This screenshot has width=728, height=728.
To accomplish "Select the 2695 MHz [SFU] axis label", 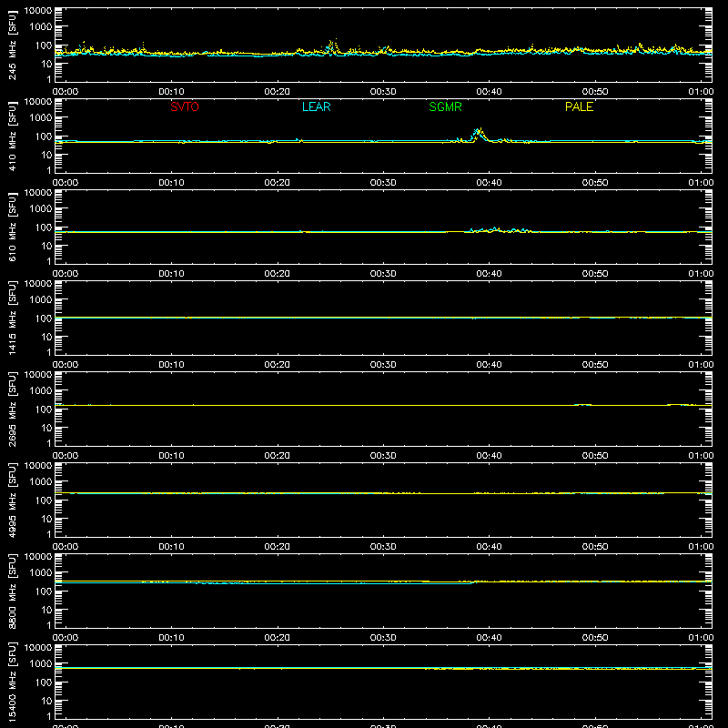I will 13,409.
